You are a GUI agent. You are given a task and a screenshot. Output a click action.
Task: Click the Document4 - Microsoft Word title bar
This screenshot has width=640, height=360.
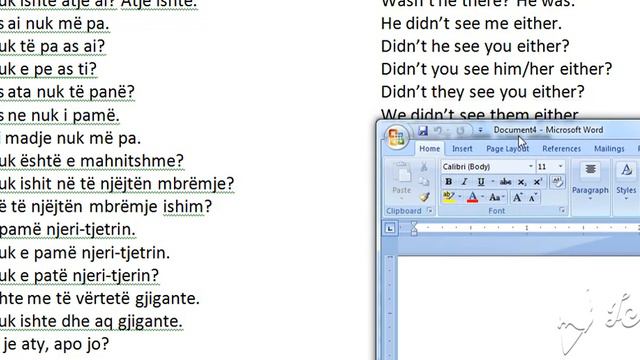pyautogui.click(x=548, y=130)
